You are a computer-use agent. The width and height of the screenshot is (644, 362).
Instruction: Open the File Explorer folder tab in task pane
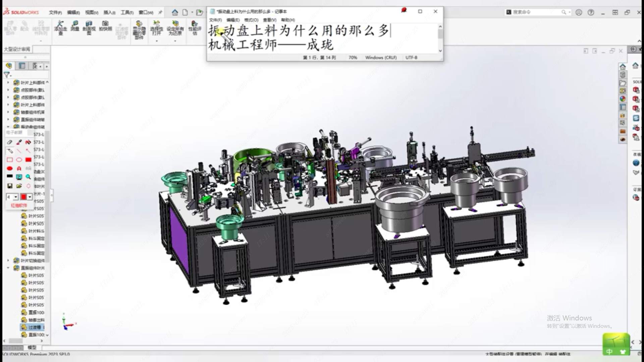pyautogui.click(x=623, y=83)
